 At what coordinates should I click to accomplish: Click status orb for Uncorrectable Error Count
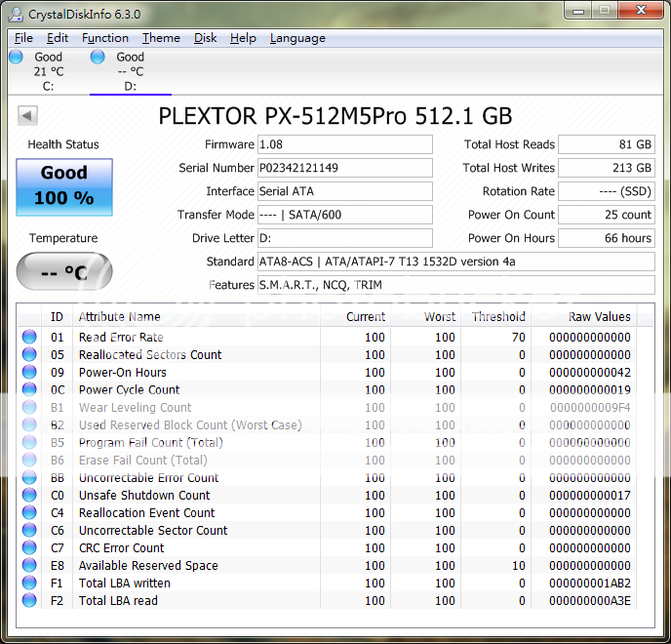pyautogui.click(x=29, y=477)
